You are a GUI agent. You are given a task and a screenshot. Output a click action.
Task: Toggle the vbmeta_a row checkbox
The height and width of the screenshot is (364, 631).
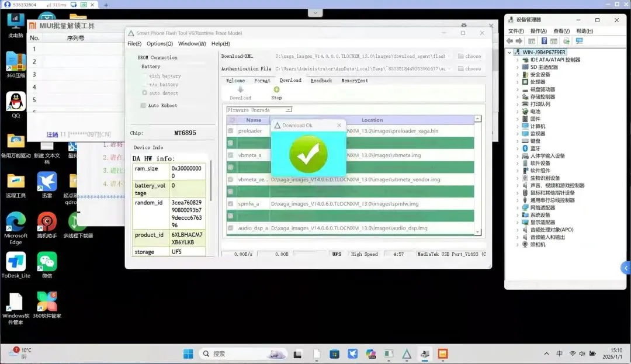pos(231,155)
